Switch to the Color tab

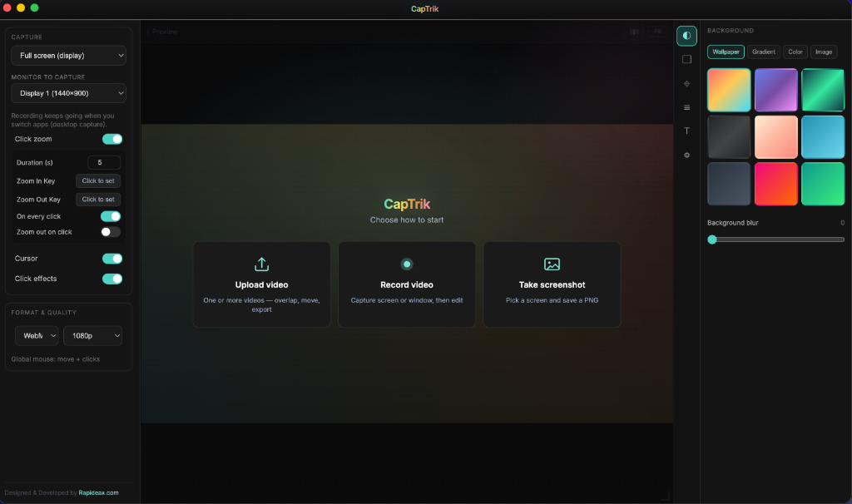pyautogui.click(x=795, y=52)
